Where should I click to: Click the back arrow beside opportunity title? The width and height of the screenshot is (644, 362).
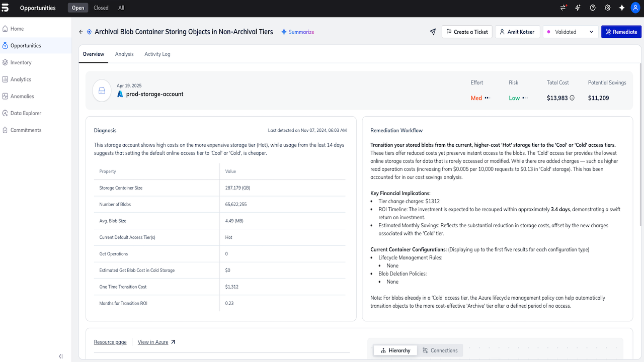[81, 32]
